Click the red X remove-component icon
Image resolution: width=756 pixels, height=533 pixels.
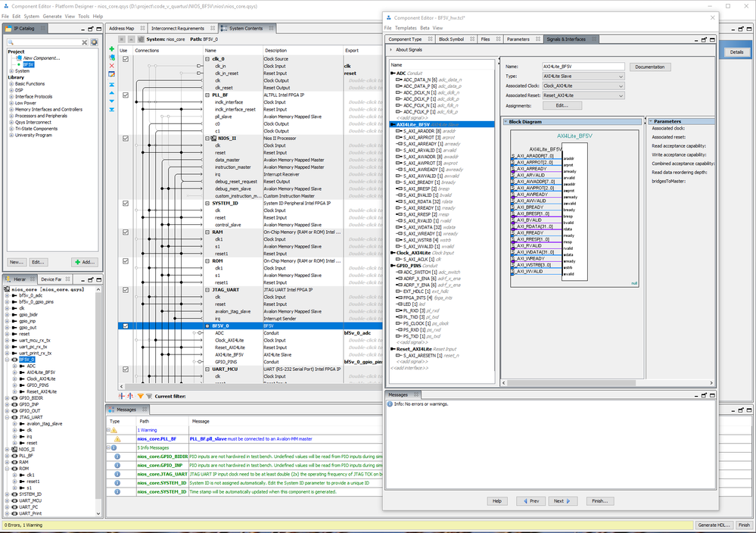(x=112, y=66)
